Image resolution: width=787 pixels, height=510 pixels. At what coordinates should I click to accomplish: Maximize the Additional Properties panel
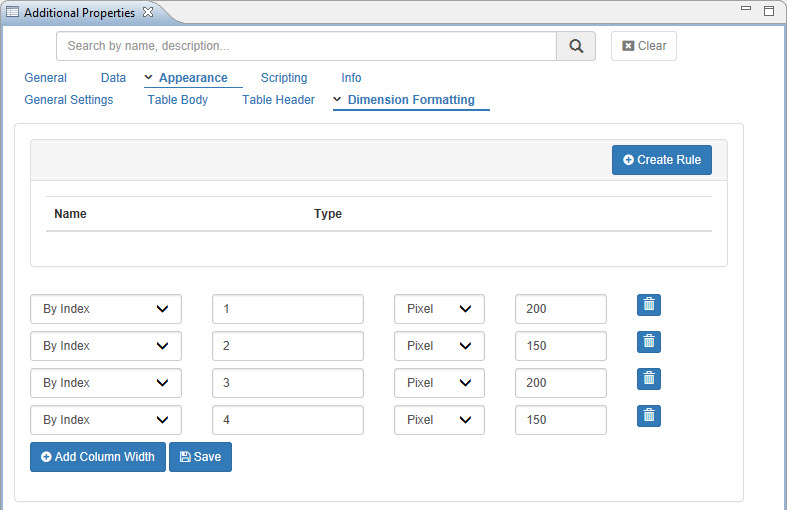pos(769,11)
